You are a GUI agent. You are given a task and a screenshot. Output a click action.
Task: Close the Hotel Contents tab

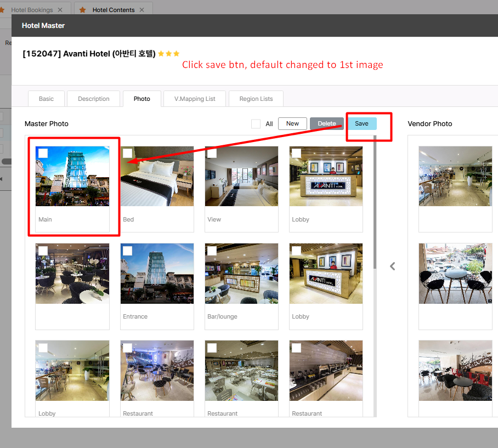click(x=142, y=10)
